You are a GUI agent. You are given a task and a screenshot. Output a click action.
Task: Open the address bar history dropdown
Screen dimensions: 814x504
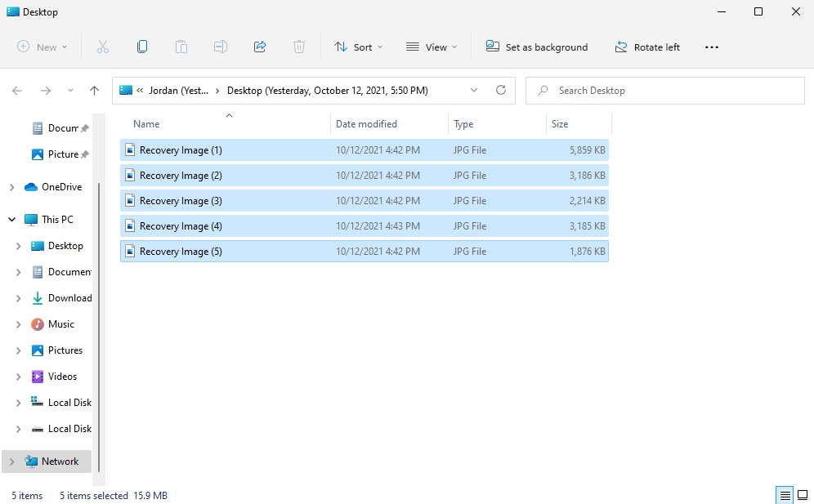(474, 91)
